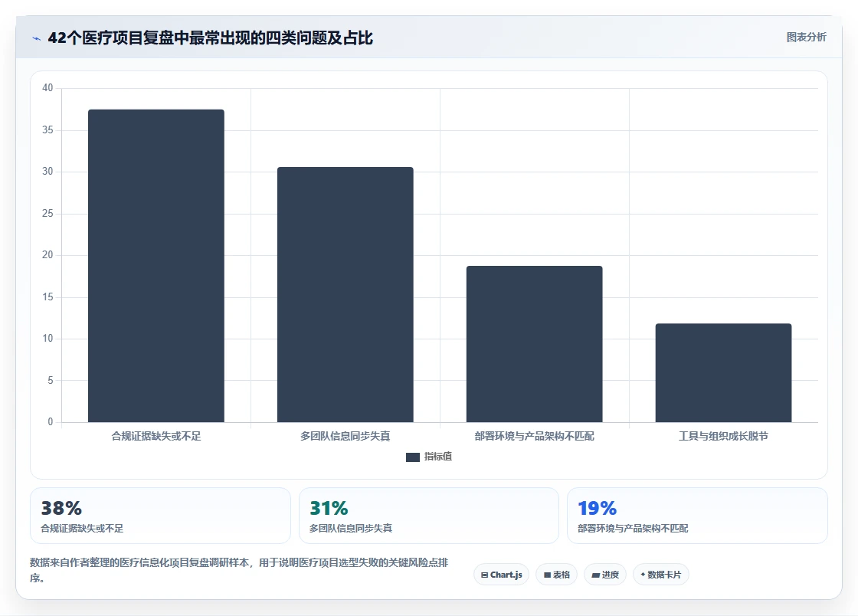Select the 数据卡片 tag chip
This screenshot has height=616, width=858.
point(661,575)
